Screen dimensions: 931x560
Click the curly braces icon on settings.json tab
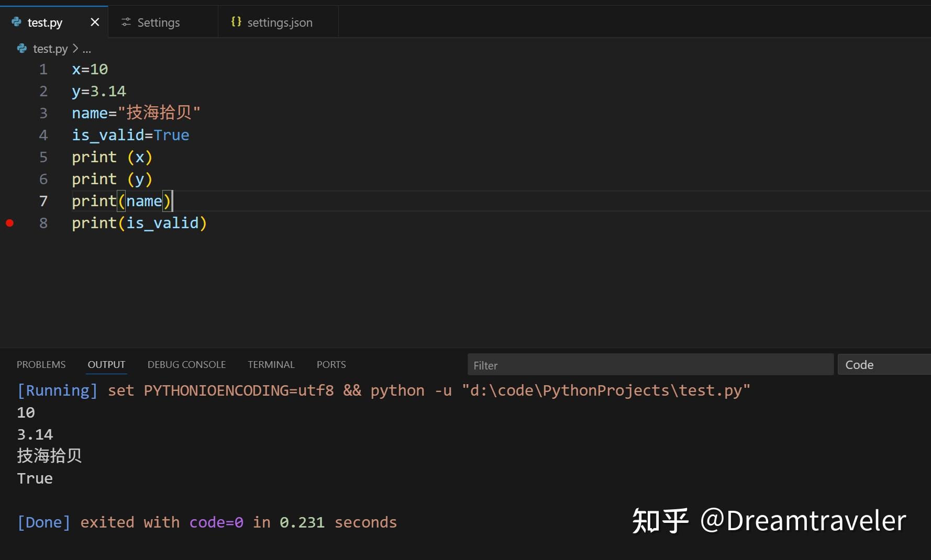pos(236,22)
